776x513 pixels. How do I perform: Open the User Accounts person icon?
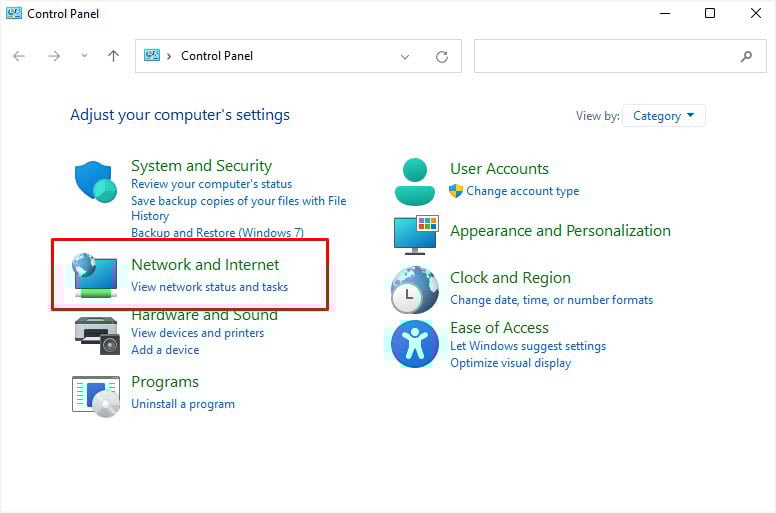point(415,182)
